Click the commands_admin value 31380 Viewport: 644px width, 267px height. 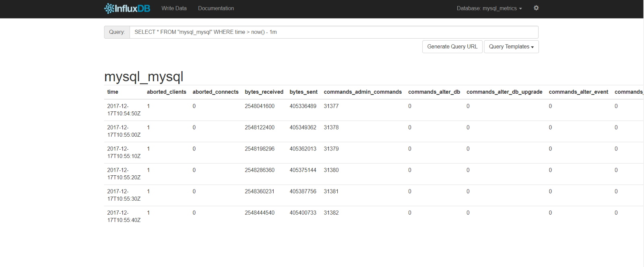point(331,170)
